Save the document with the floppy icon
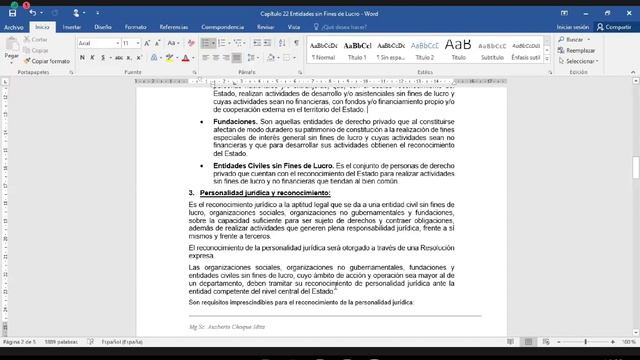 point(12,13)
